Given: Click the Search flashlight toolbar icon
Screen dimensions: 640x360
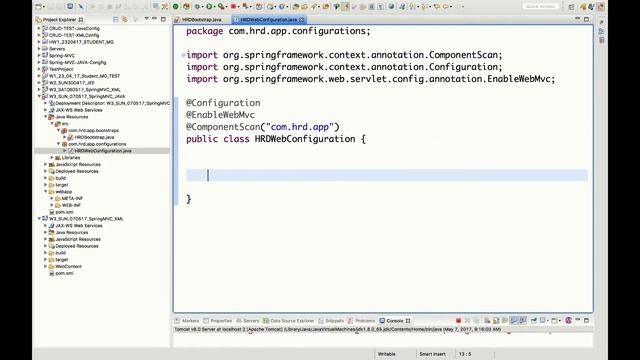Looking at the screenshot, I should (x=314, y=7).
